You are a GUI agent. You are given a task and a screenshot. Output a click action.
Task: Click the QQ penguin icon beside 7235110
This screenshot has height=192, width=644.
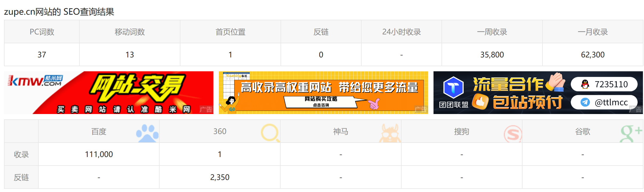(585, 84)
